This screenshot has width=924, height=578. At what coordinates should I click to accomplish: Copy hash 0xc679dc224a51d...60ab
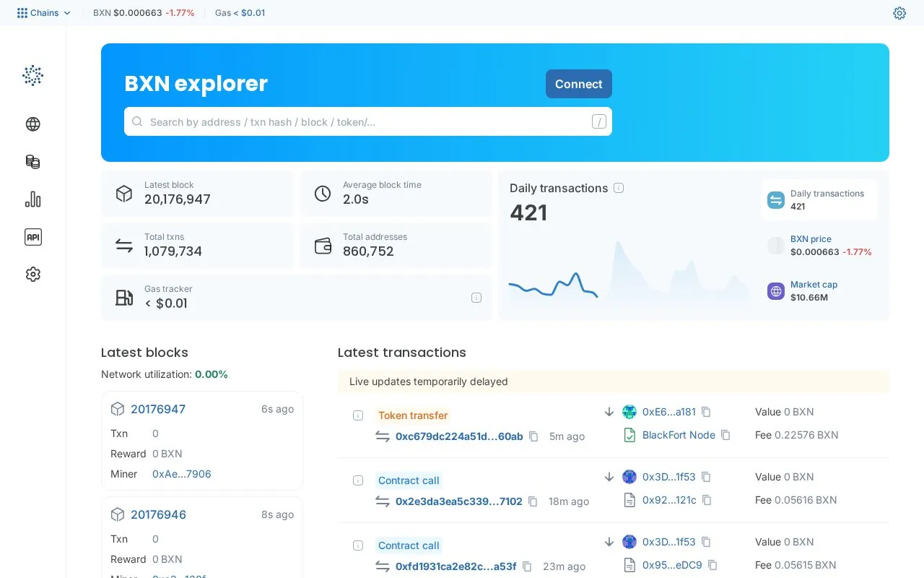point(533,436)
